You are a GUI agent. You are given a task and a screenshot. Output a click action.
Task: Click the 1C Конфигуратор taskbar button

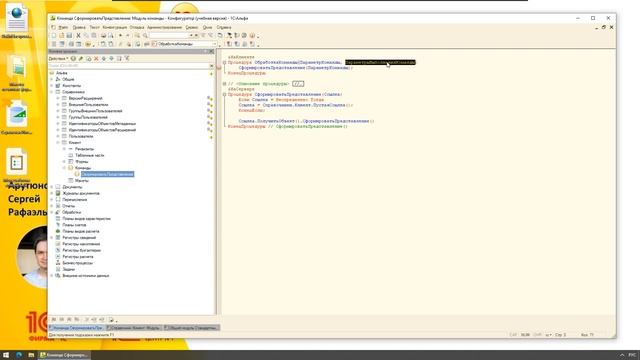point(64,355)
